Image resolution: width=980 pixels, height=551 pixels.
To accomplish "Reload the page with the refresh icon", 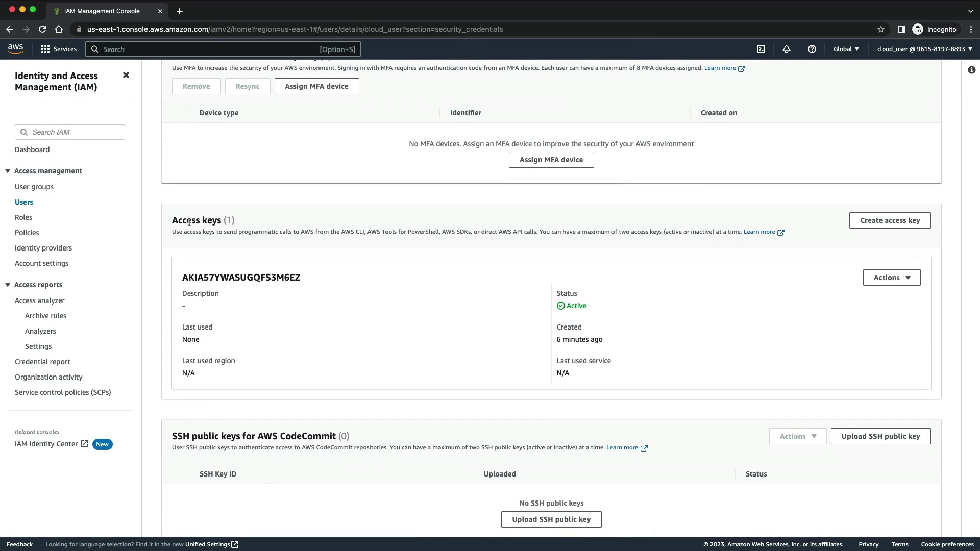I will pyautogui.click(x=42, y=29).
